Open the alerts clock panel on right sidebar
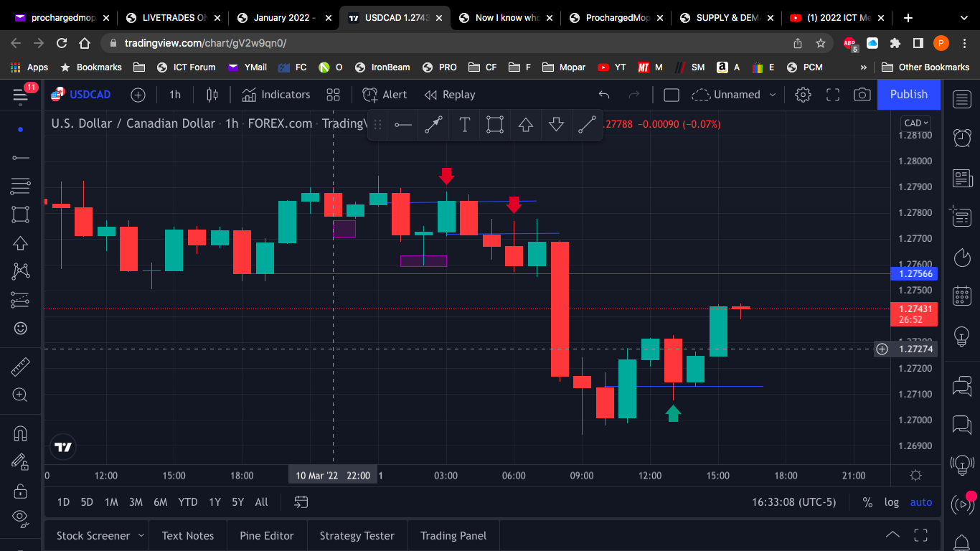The image size is (980, 551). (x=962, y=138)
